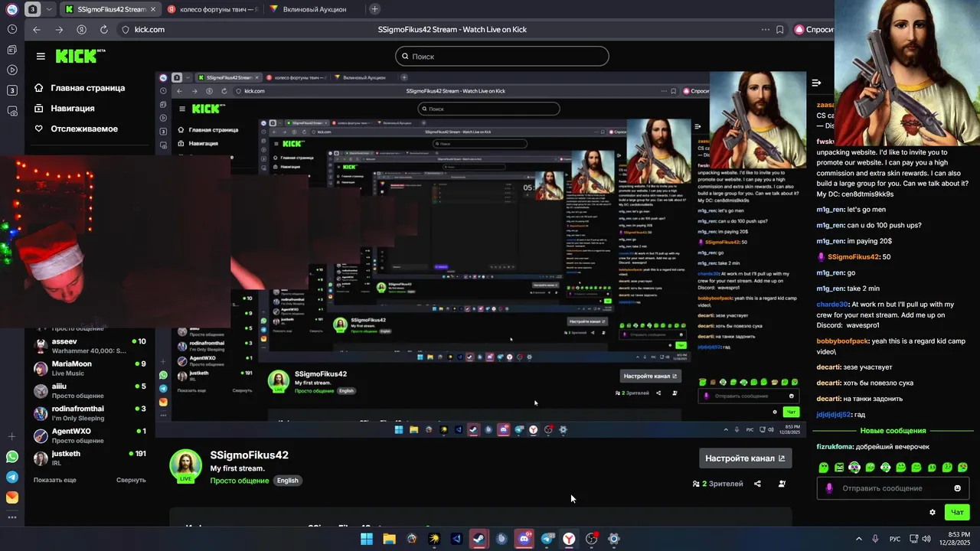Open the aiiiu channel
The image size is (980, 551).
tap(90, 390)
